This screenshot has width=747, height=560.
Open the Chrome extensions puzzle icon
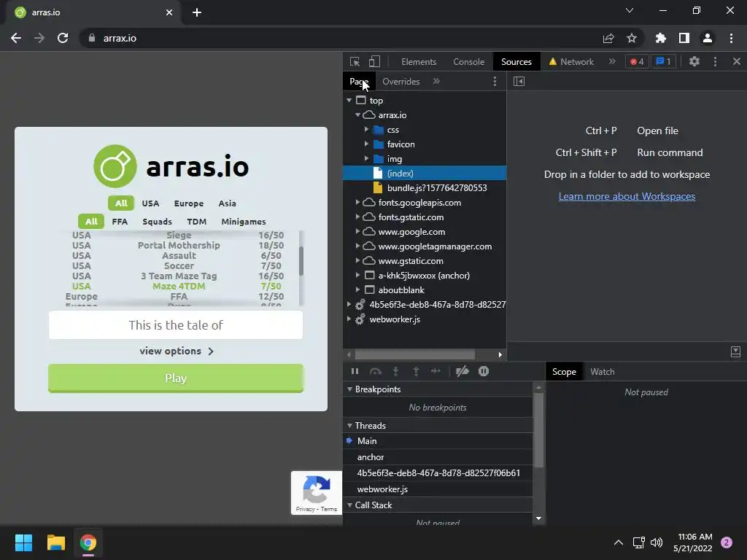click(x=660, y=38)
